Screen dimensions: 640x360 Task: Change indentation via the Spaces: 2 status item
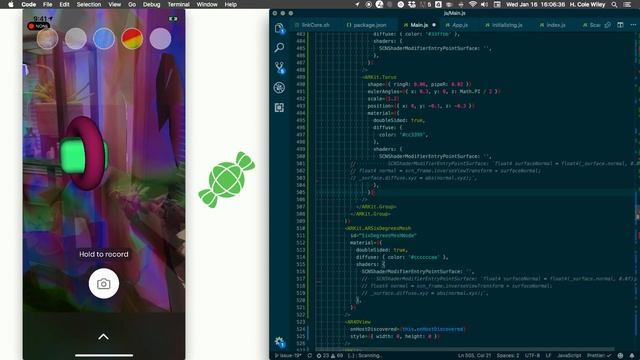click(x=508, y=356)
